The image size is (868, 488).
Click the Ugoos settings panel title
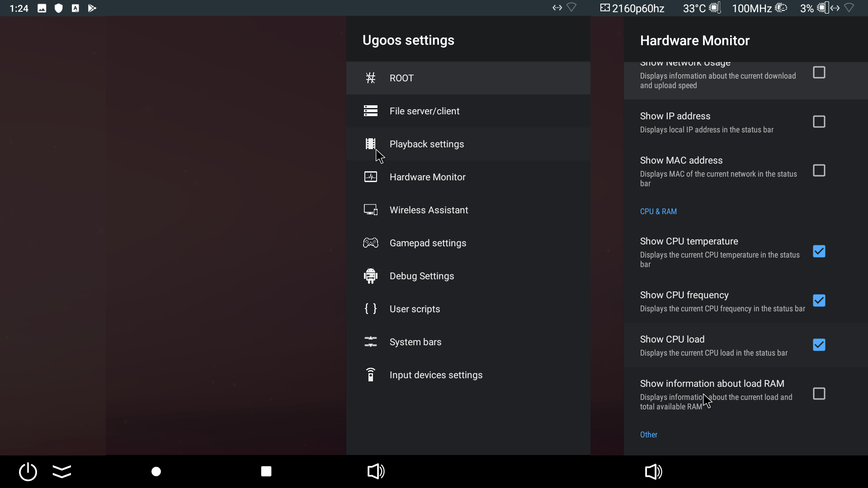(408, 40)
